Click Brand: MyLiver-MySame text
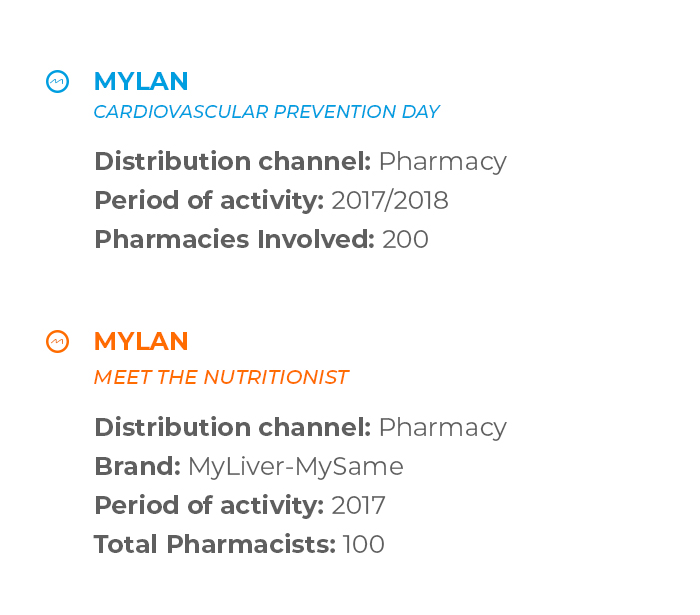This screenshot has width=700, height=615. pyautogui.click(x=249, y=467)
